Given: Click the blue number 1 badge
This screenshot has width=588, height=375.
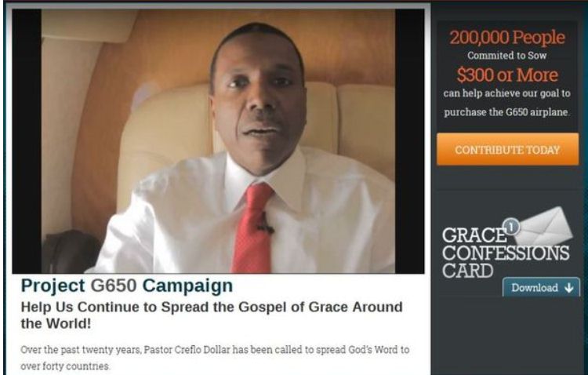Looking at the screenshot, I should point(510,226).
